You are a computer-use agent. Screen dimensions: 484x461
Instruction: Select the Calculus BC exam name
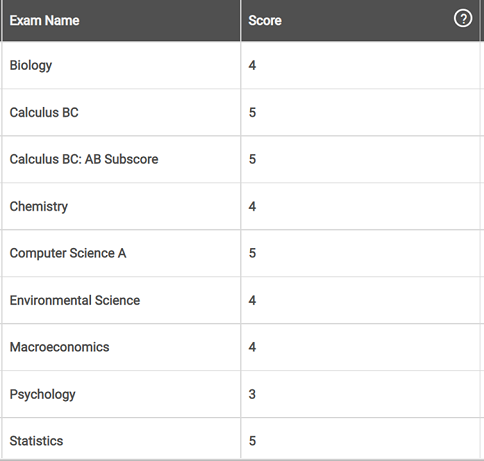pos(44,112)
